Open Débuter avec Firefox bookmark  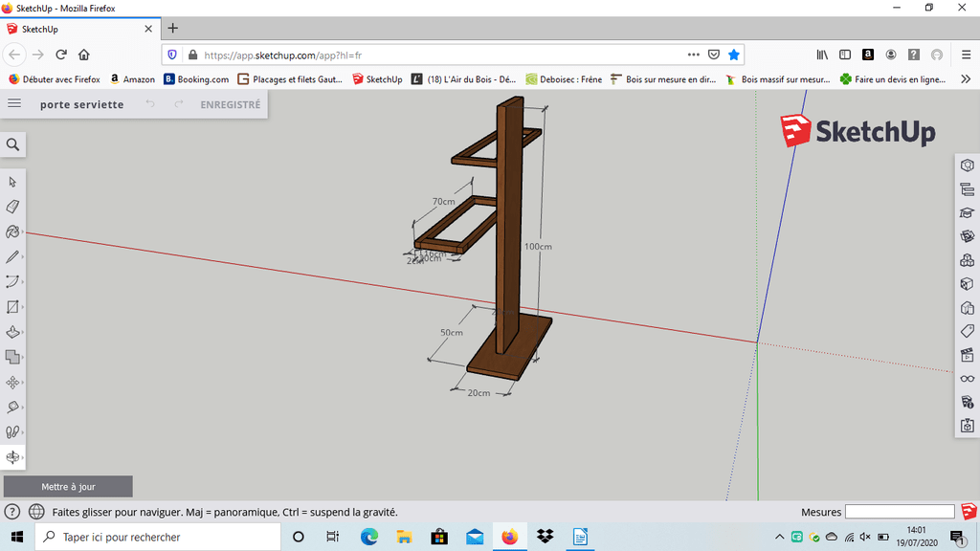[55, 79]
